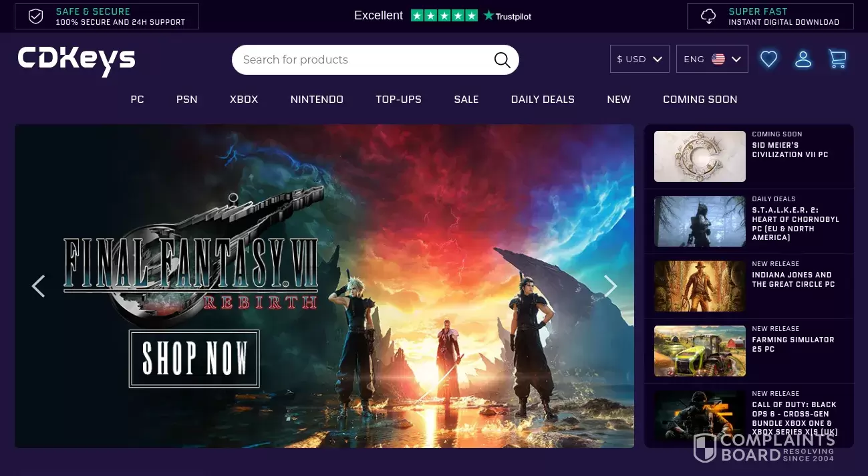Click the Call of Duty thumbnail
Viewport: 868px width, 476px height.
[700, 416]
